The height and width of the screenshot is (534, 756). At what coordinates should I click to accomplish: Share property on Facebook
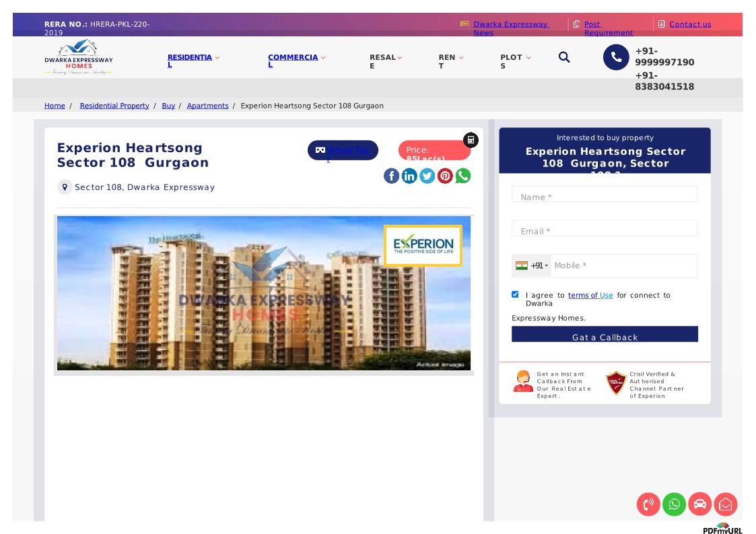point(391,176)
